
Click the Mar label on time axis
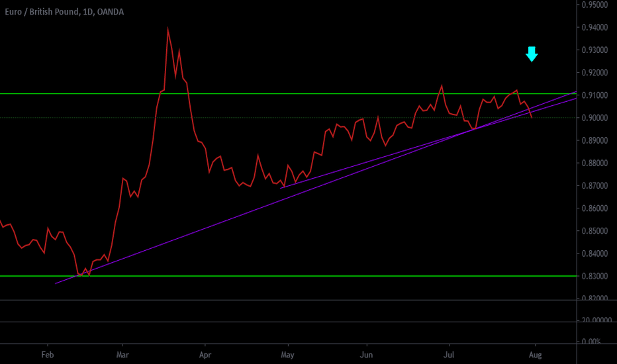[122, 355]
